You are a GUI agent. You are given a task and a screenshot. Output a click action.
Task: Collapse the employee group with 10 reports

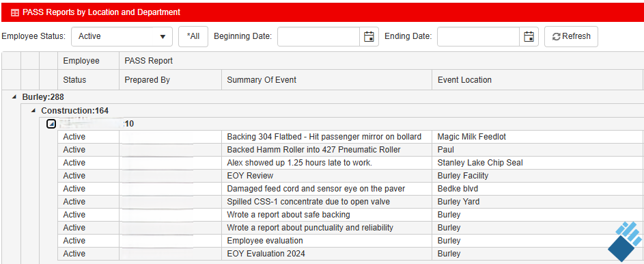tap(51, 124)
